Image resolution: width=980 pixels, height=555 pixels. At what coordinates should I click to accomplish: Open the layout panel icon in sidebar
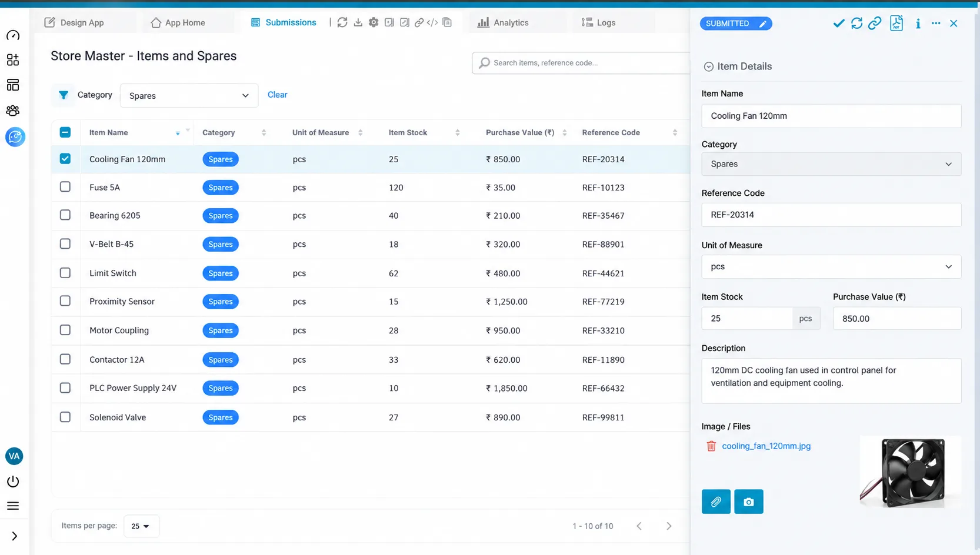click(x=13, y=85)
